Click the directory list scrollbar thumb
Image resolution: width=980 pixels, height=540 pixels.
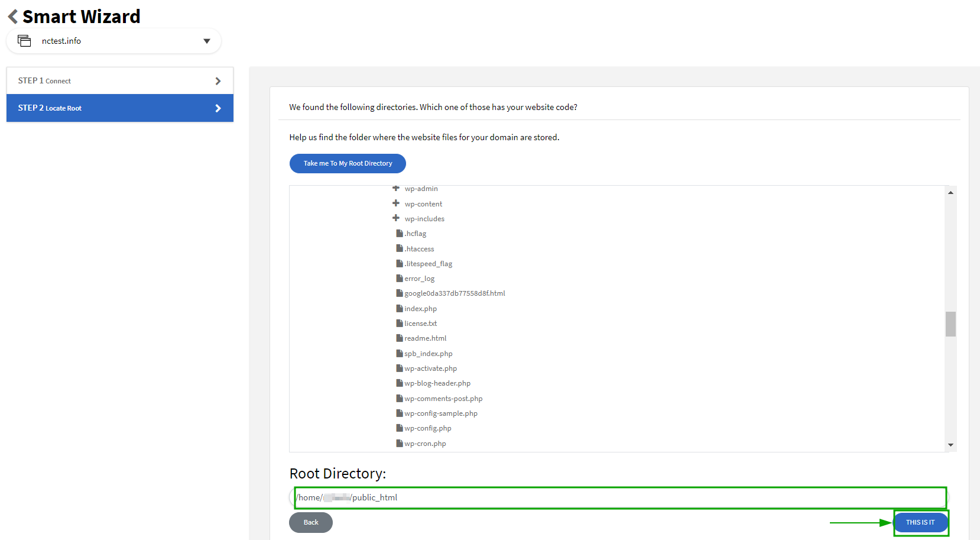pos(950,324)
